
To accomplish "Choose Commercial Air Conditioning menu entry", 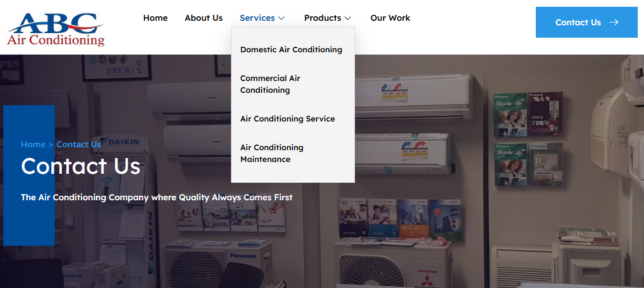I will [270, 84].
